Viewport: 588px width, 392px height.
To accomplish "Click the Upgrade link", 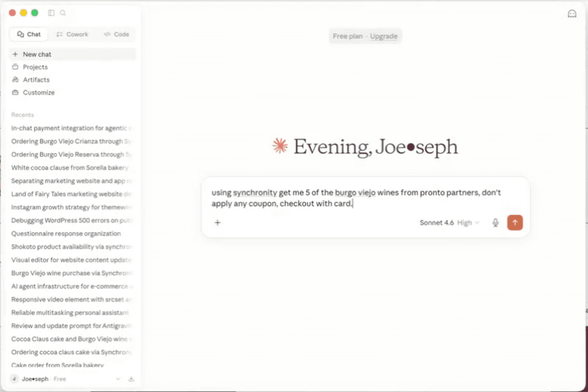I will tap(384, 36).
